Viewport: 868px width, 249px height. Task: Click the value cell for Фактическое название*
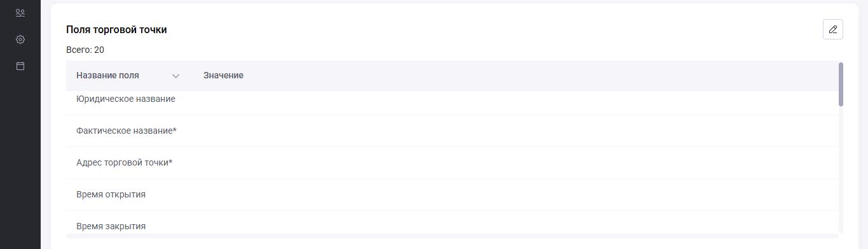click(516, 131)
